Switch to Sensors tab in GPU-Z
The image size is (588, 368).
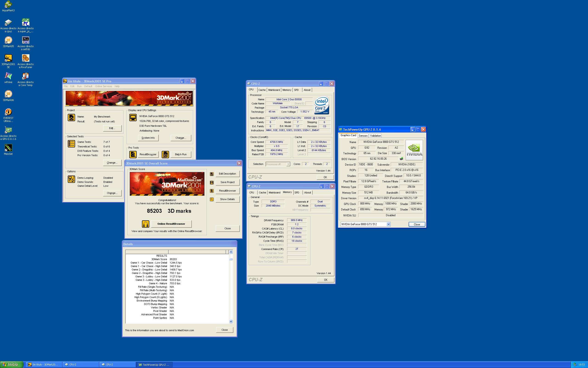pos(363,136)
